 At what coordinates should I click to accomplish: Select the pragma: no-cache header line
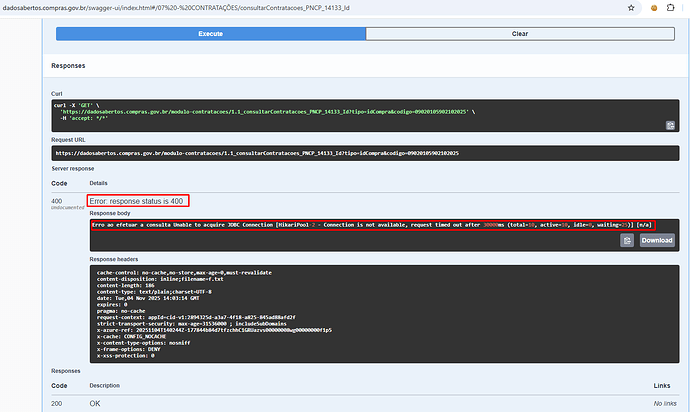point(121,311)
